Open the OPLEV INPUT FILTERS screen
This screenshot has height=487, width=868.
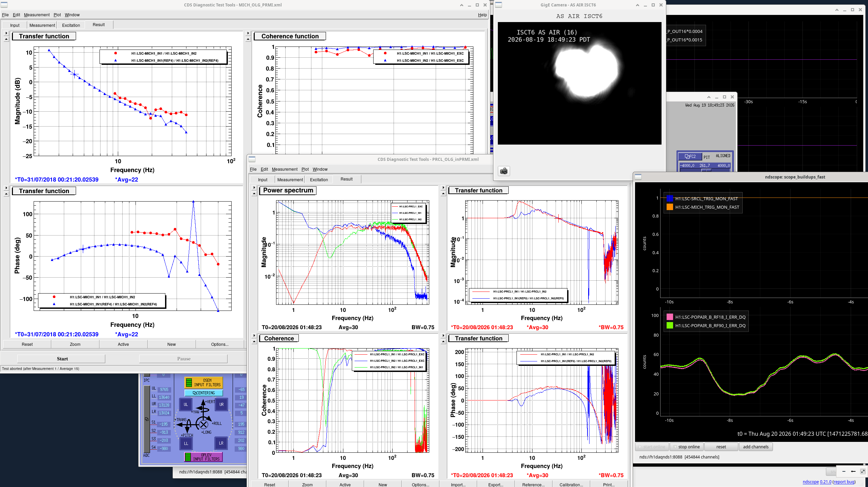(203, 457)
